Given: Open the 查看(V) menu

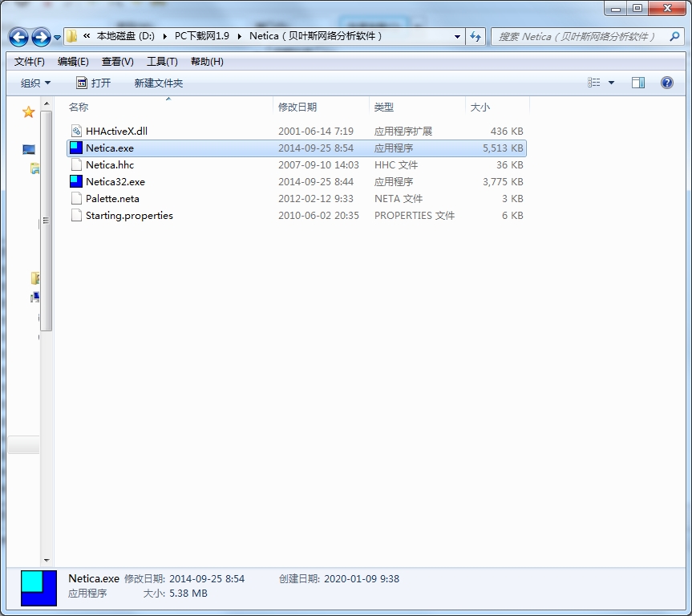Looking at the screenshot, I should [117, 62].
